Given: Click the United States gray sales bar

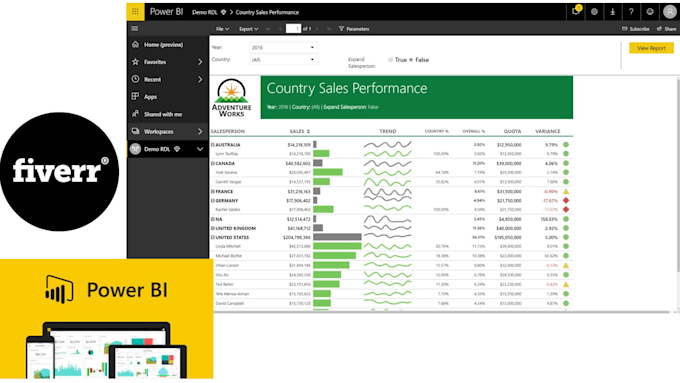Looking at the screenshot, I should [337, 237].
